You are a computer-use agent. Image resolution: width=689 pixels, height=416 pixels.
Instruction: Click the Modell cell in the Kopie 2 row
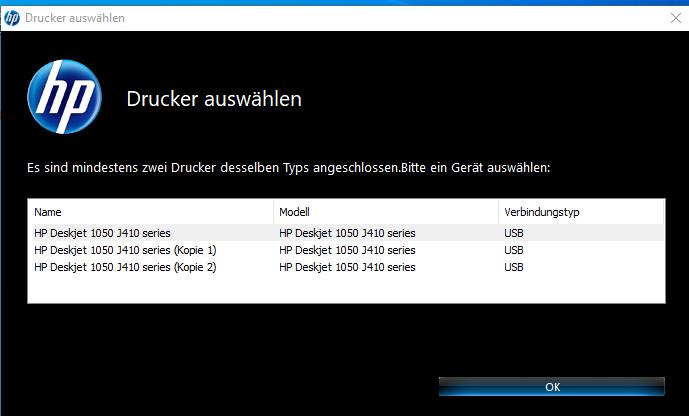[x=347, y=267]
